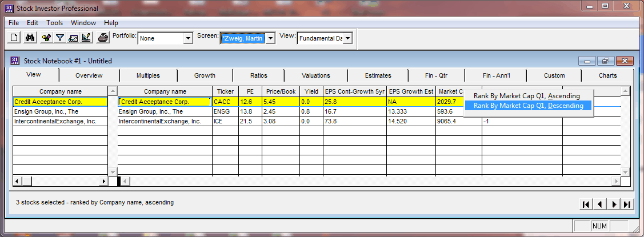Click the binoculars find icon
This screenshot has height=237, width=644.
[x=31, y=38]
